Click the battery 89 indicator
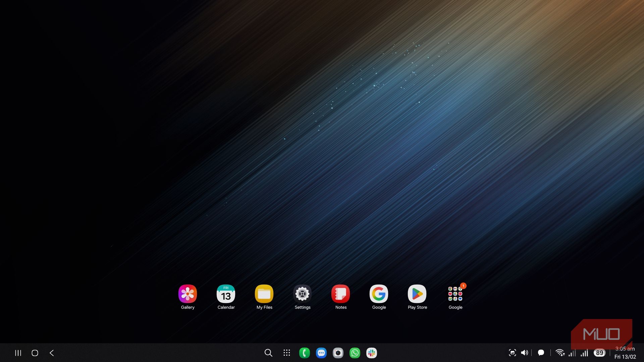The width and height of the screenshot is (644, 362). pyautogui.click(x=599, y=353)
